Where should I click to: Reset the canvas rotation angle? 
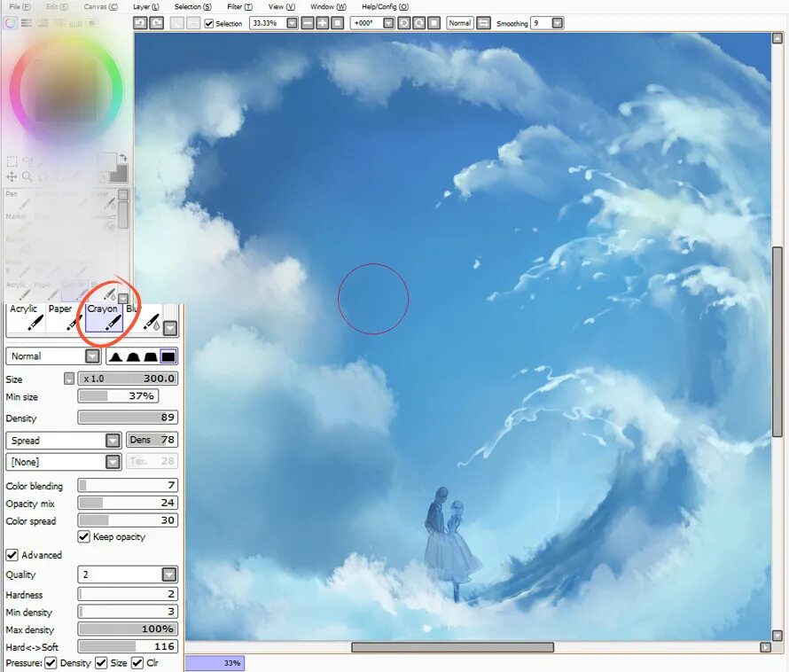coord(434,23)
